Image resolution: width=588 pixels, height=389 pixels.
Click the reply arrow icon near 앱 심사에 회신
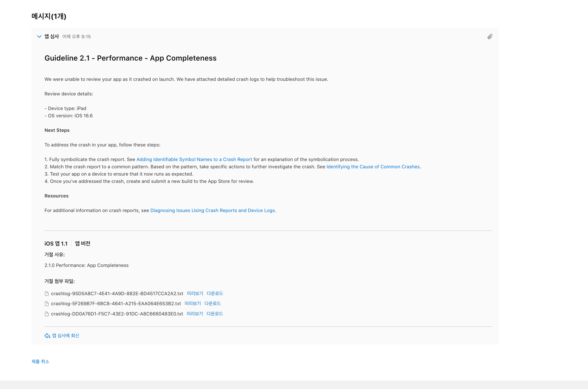click(x=47, y=336)
